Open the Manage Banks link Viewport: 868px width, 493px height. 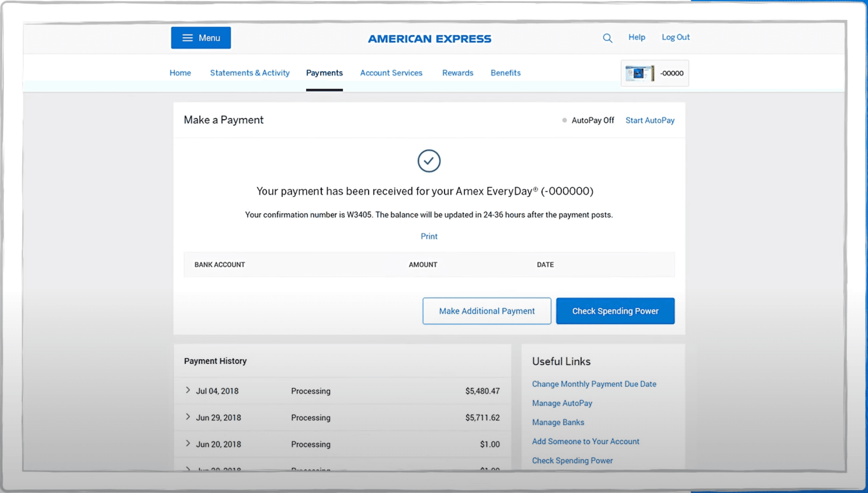[x=558, y=422]
